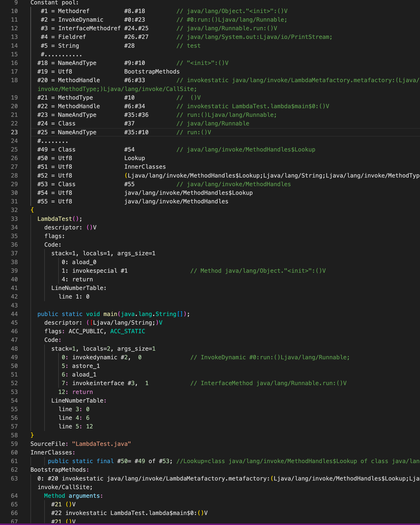Click the opening brace on line 32

tap(32, 210)
